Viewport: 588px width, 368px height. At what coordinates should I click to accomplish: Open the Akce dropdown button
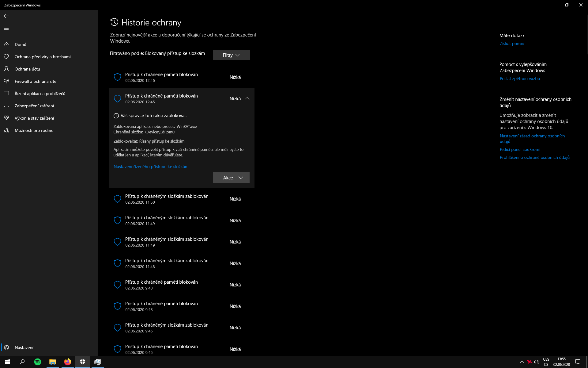tap(231, 178)
